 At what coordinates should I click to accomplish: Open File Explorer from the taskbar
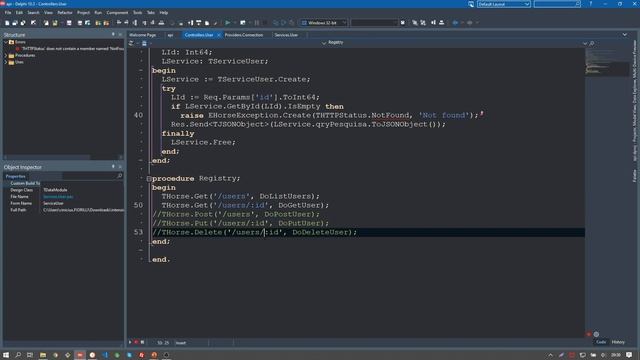(42, 355)
